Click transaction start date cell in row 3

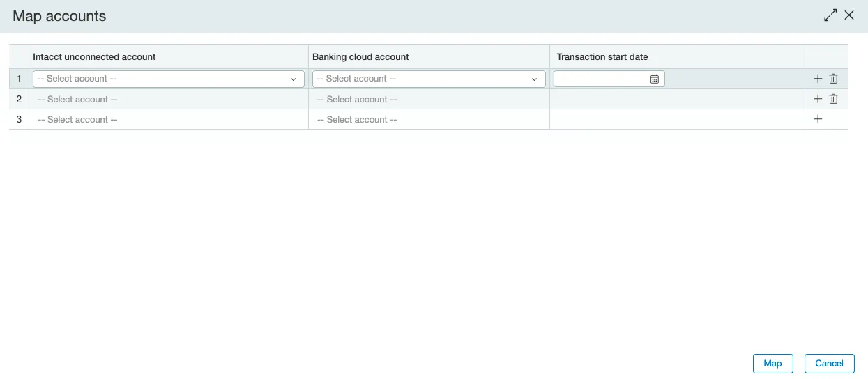677,119
